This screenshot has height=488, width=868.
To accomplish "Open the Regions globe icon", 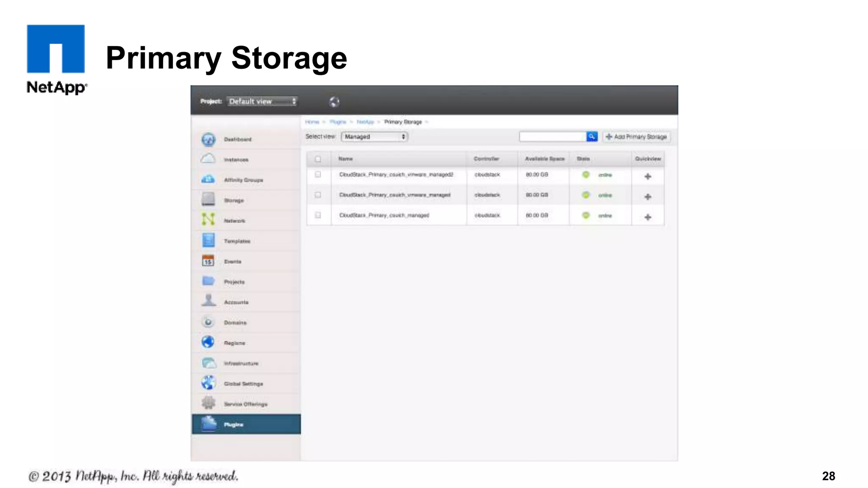I will point(208,342).
